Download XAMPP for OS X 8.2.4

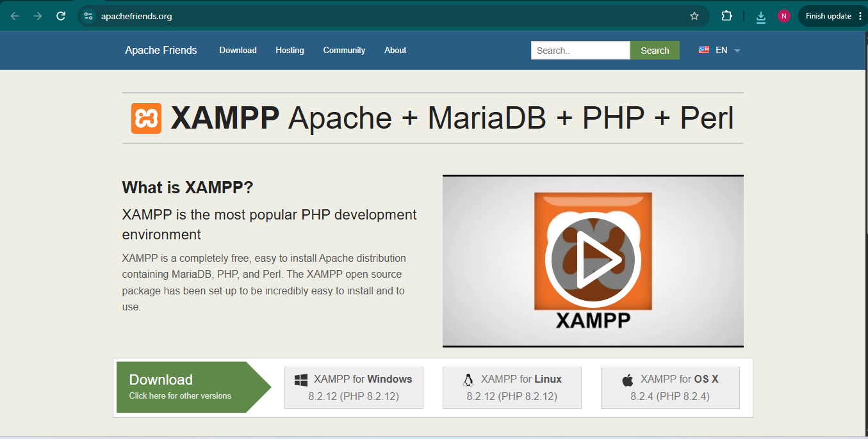(x=670, y=387)
